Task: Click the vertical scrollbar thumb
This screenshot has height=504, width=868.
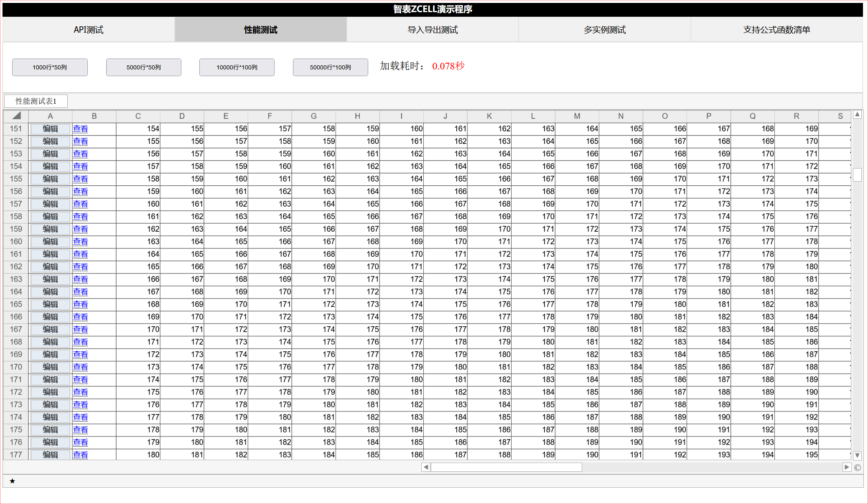Action: pos(857,174)
